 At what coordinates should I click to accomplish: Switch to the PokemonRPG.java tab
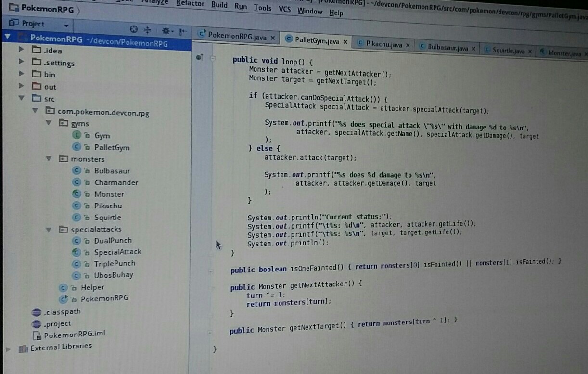[x=237, y=36]
